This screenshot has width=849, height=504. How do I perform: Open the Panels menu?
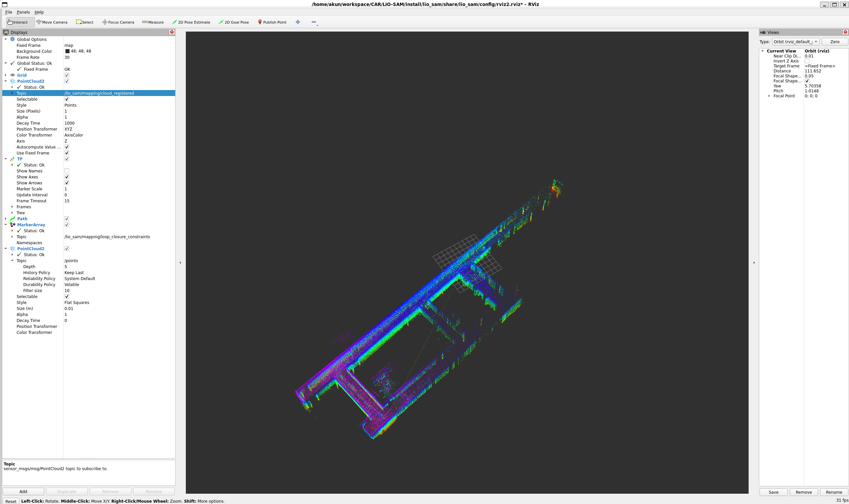pyautogui.click(x=23, y=12)
